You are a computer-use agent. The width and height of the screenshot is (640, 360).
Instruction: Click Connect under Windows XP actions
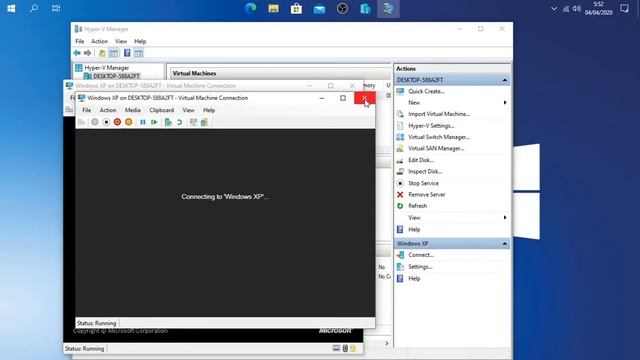[x=421, y=255]
